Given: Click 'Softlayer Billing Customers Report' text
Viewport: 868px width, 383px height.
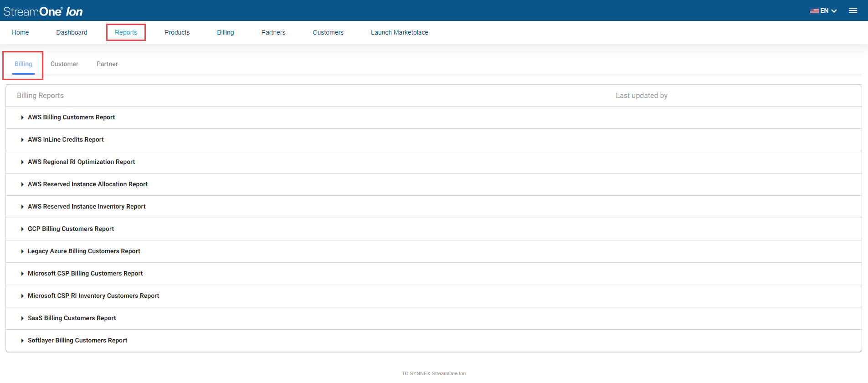Looking at the screenshot, I should click(x=77, y=340).
